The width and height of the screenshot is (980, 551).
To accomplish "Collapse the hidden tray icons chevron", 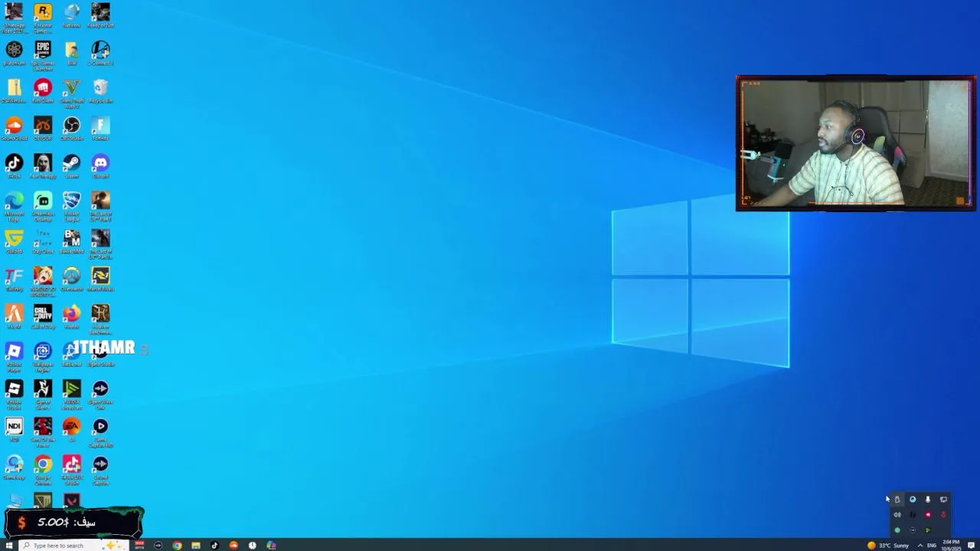I will [920, 545].
